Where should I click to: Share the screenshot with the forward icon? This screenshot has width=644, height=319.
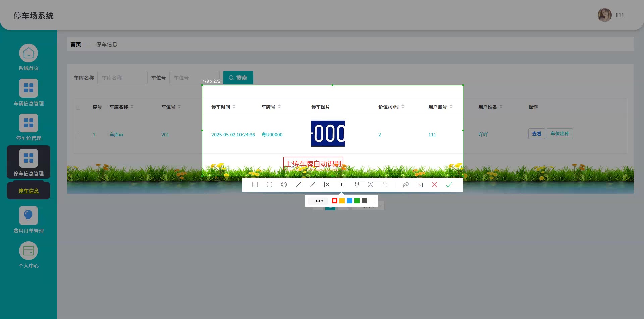(x=406, y=185)
